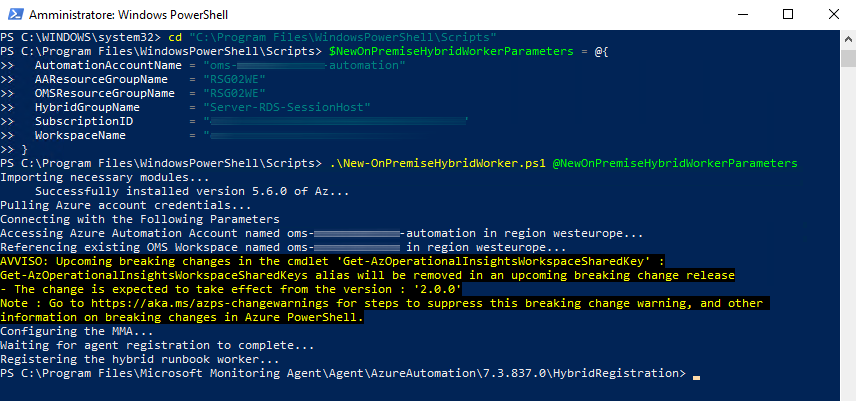The image size is (856, 401).
Task: Open the PowerShell icon system menu
Action: [15, 15]
